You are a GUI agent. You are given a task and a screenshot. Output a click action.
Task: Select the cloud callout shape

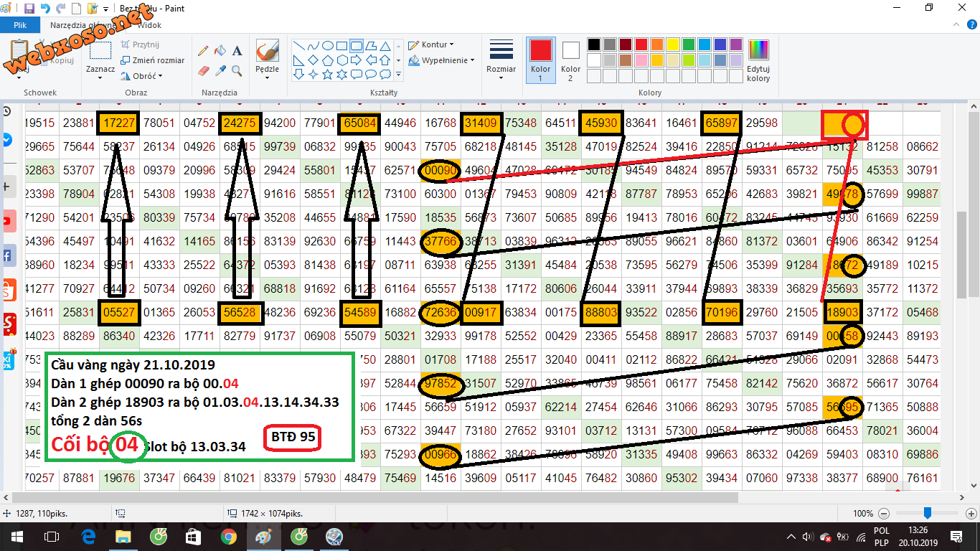pyautogui.click(x=385, y=74)
